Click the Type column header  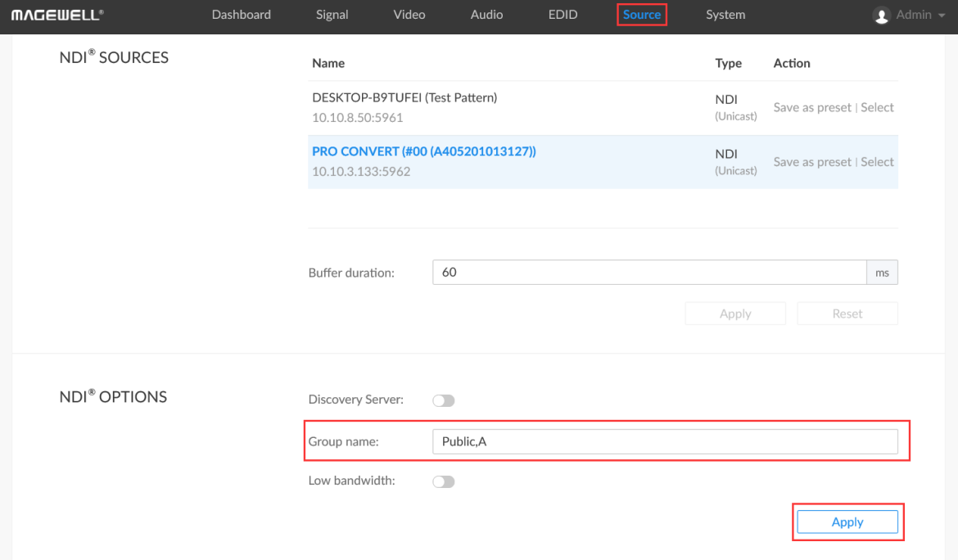[x=728, y=64]
